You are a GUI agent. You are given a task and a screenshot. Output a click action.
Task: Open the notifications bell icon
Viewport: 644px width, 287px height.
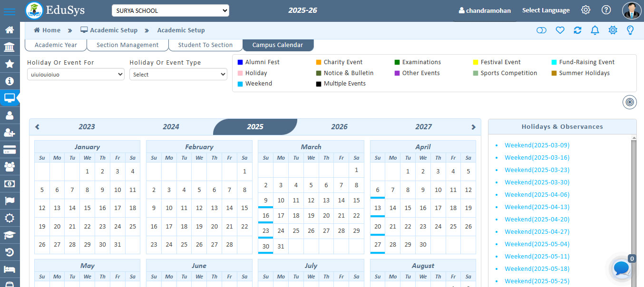[595, 30]
